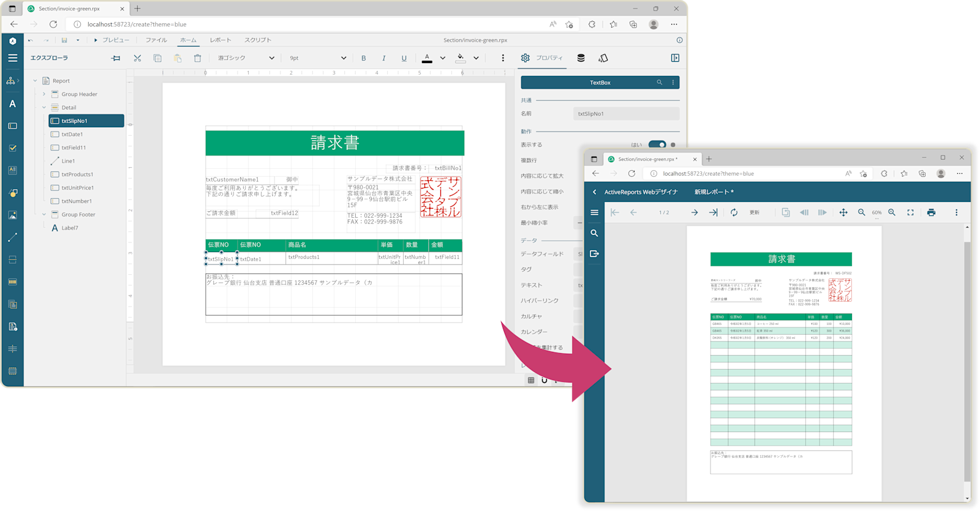Toggle Bold formatting in the toolbar

[364, 58]
